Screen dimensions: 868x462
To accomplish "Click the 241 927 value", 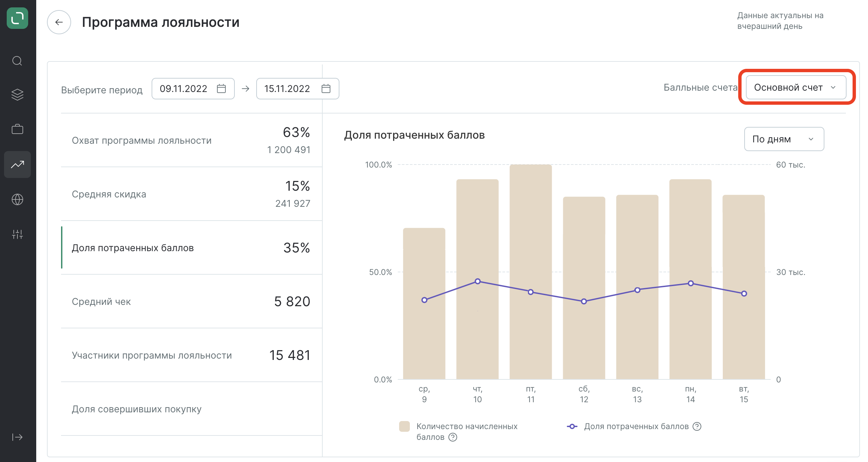I will [293, 203].
